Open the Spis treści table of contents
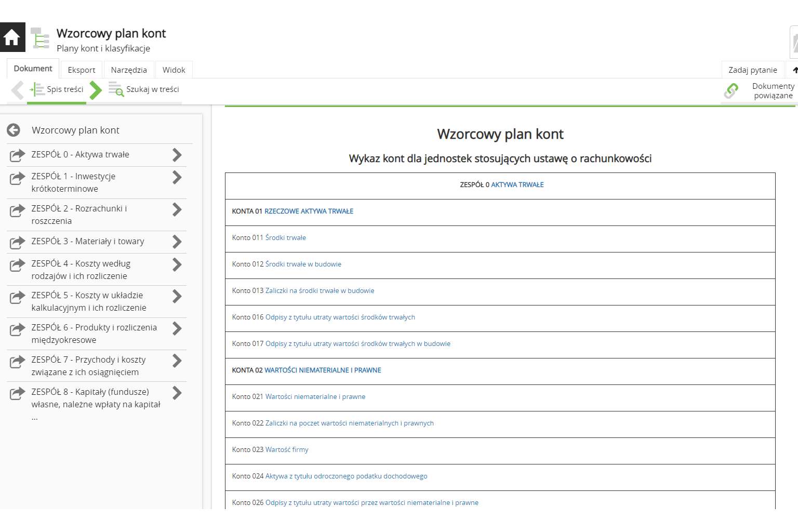798x532 pixels. point(57,90)
